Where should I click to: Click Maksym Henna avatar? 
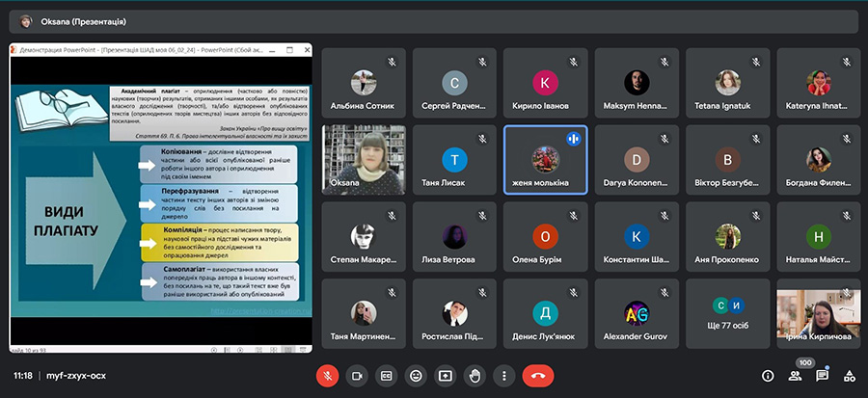click(637, 83)
